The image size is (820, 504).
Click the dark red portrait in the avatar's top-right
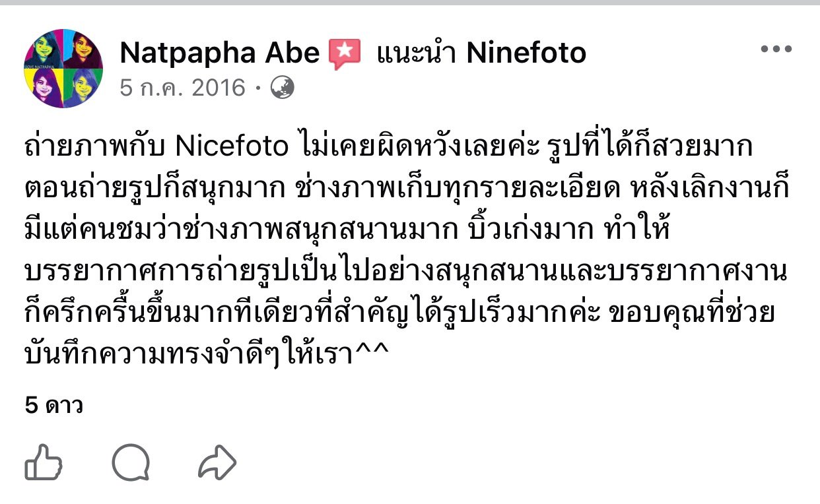tap(83, 50)
